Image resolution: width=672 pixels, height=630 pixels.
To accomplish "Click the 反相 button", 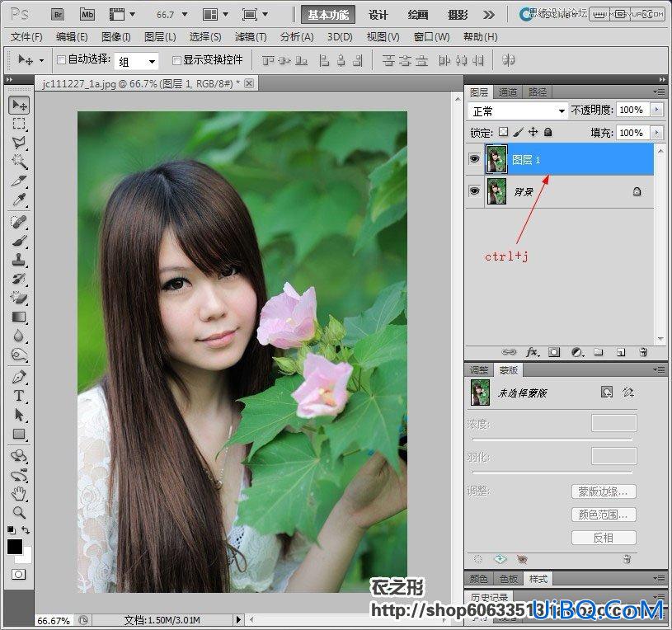I will coord(604,538).
